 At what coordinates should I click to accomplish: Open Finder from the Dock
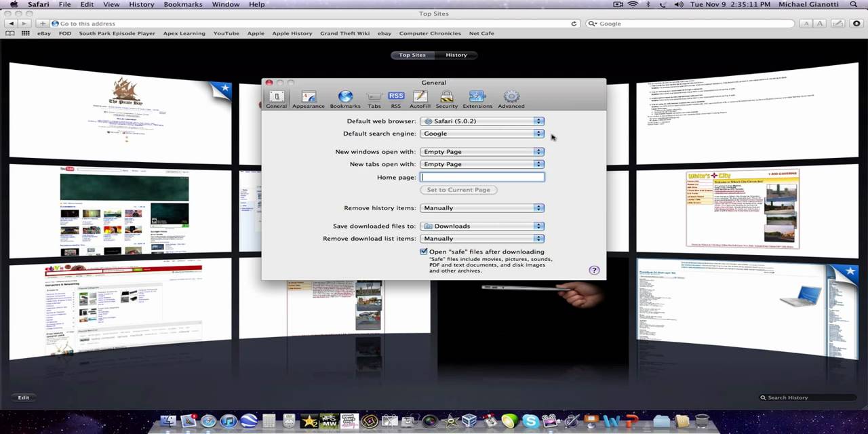coord(168,421)
